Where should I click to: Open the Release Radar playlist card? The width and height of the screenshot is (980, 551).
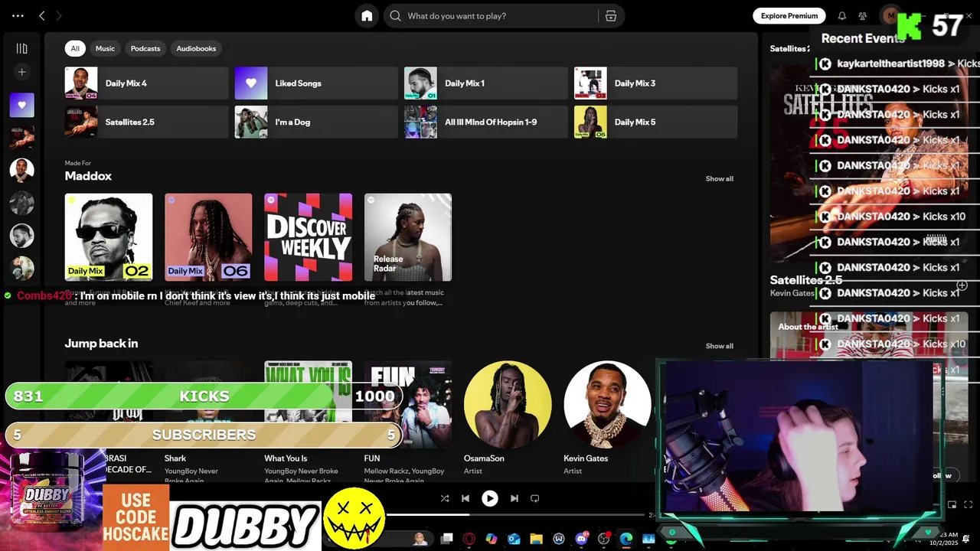click(x=408, y=237)
